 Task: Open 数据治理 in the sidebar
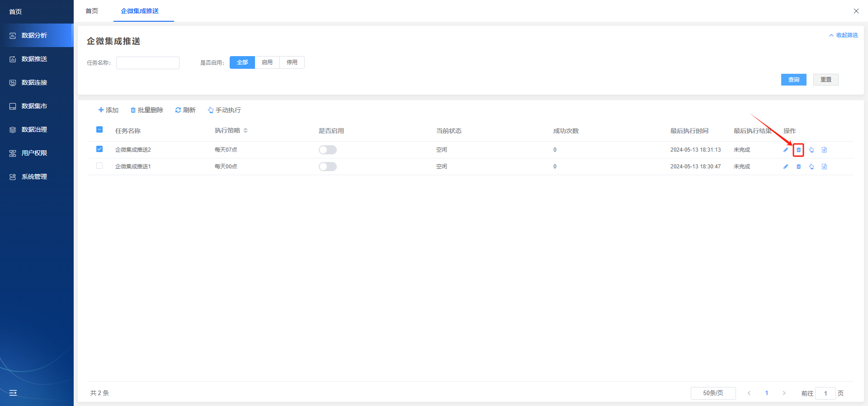(x=37, y=129)
